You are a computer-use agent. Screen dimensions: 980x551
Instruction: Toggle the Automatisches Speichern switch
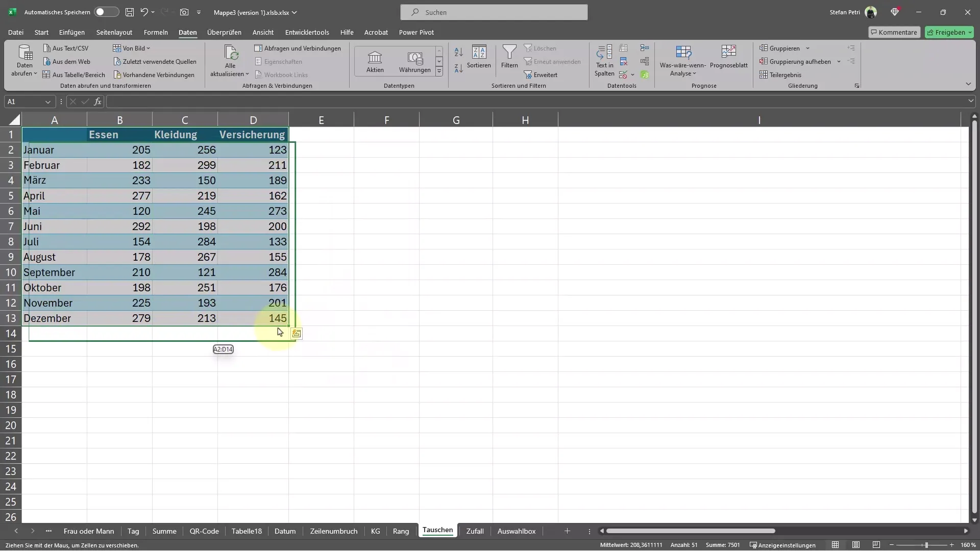tap(106, 12)
